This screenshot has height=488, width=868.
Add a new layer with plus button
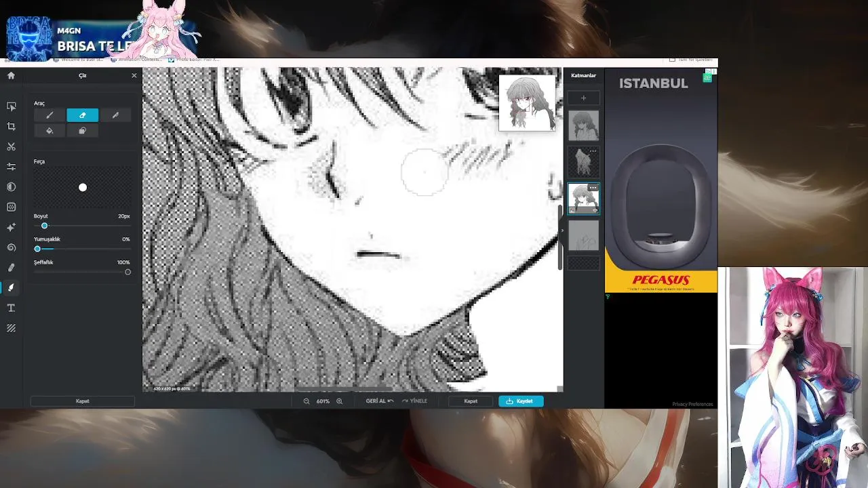[583, 98]
